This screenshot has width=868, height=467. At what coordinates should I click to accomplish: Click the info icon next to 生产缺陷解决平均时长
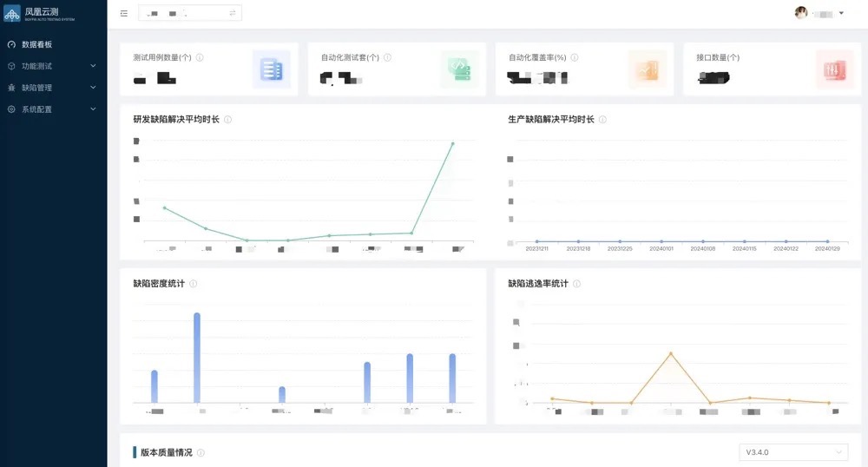pos(603,120)
